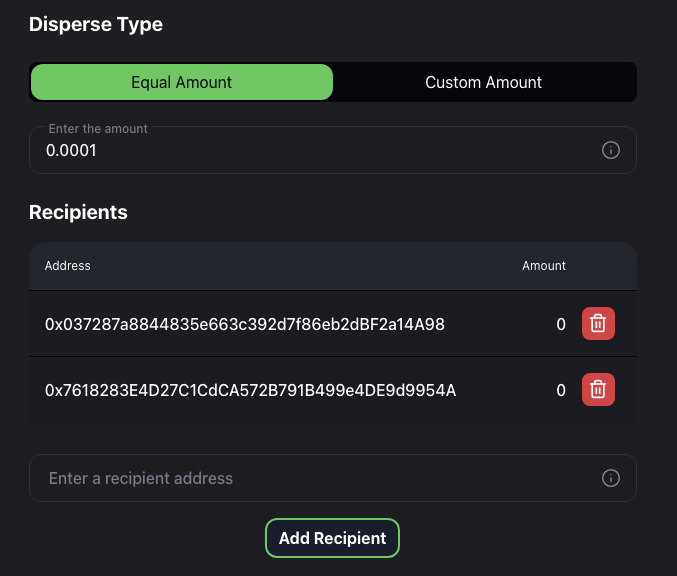Click the Recipients section heading
Viewport: 677px width, 576px height.
coord(78,212)
